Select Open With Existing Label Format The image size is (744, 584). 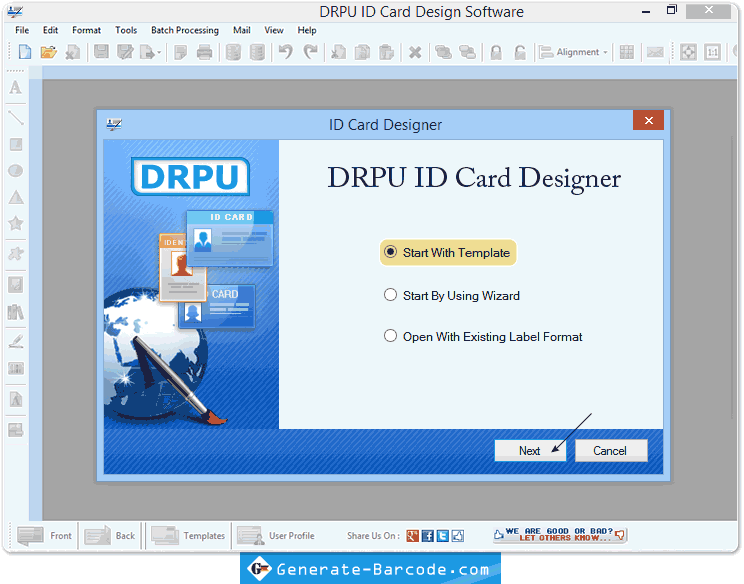tap(483, 337)
